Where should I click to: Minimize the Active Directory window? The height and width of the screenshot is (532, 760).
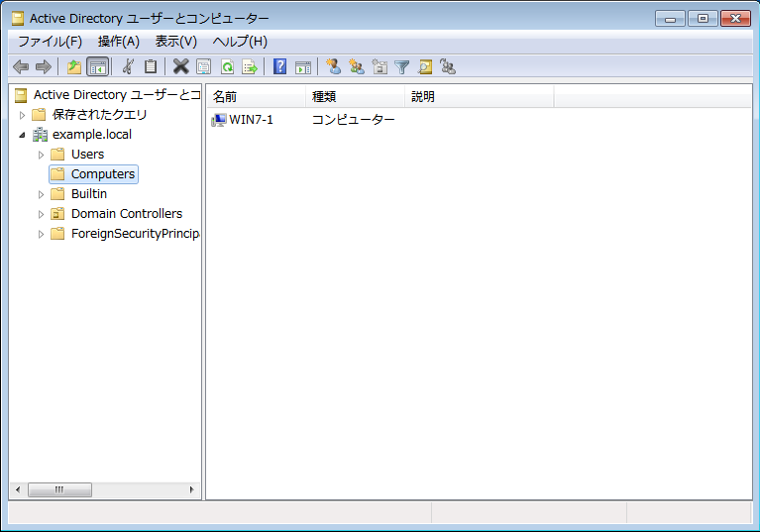(670, 19)
